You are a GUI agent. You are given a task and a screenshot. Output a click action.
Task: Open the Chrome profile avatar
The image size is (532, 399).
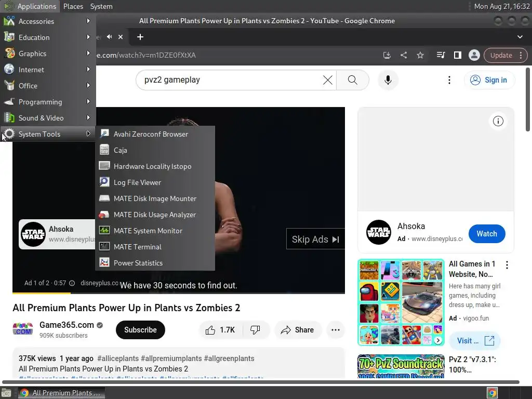coord(474,55)
